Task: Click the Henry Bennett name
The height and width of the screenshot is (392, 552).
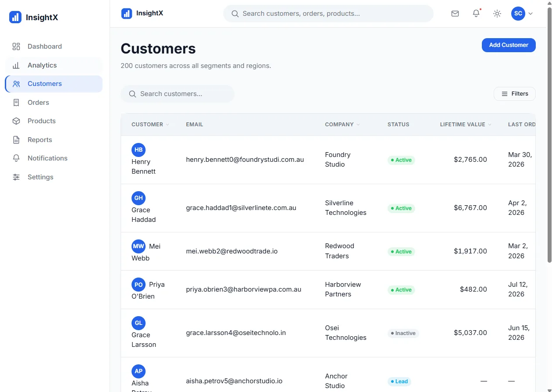Action: coord(143,167)
